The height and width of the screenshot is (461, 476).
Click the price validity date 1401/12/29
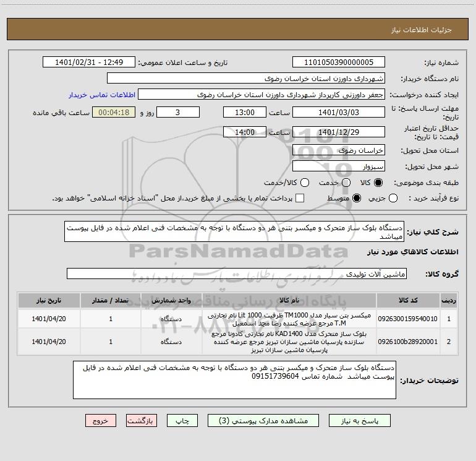pos(339,132)
